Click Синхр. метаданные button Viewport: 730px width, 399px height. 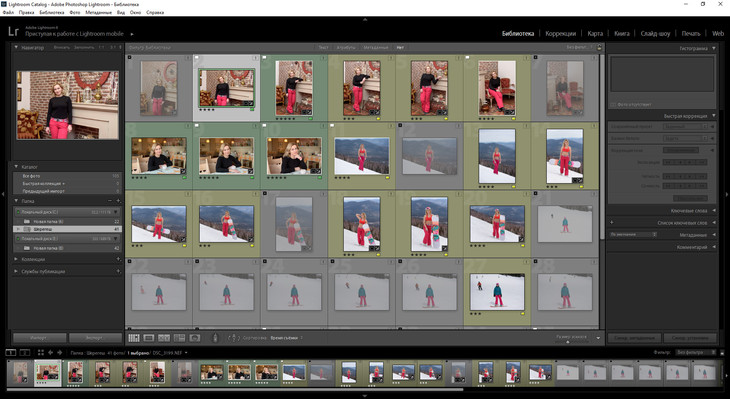tap(634, 338)
